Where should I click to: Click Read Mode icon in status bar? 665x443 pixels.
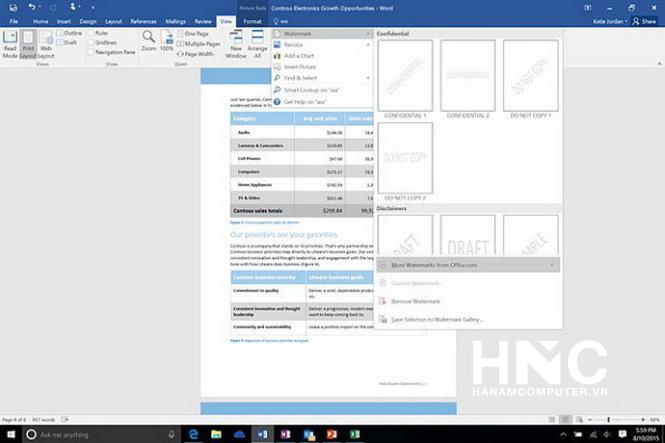click(551, 420)
